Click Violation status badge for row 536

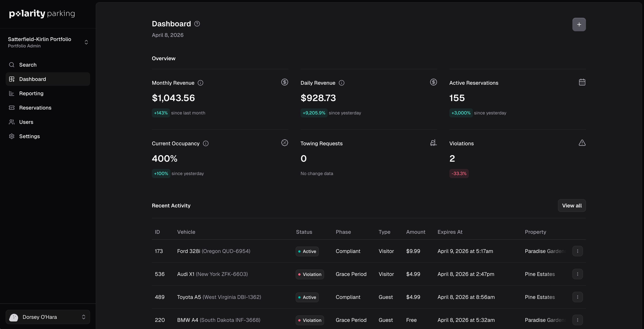point(310,274)
